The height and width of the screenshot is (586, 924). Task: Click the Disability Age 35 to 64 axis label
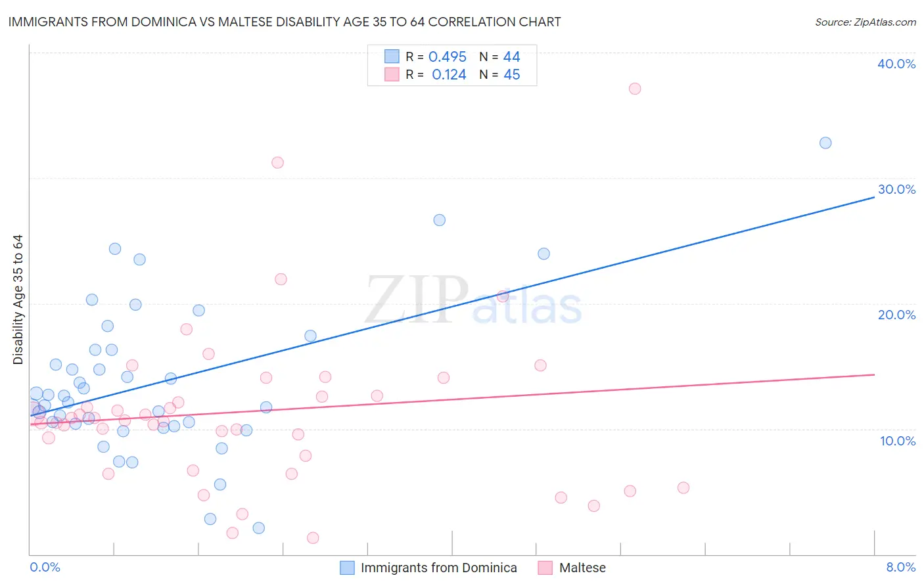[x=18, y=300]
